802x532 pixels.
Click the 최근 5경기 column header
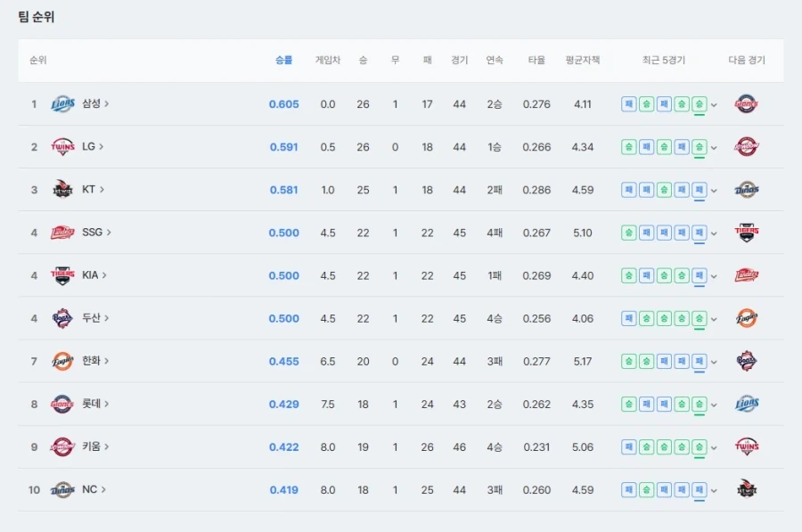663,61
